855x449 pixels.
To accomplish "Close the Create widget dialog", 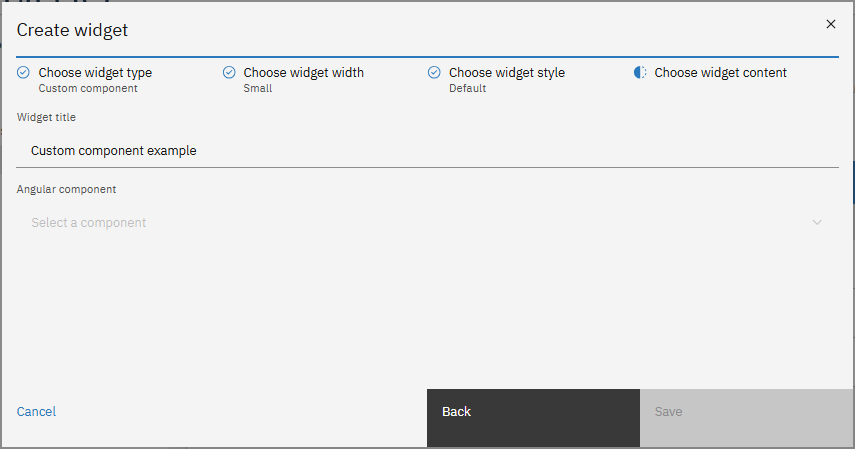I will coord(830,24).
